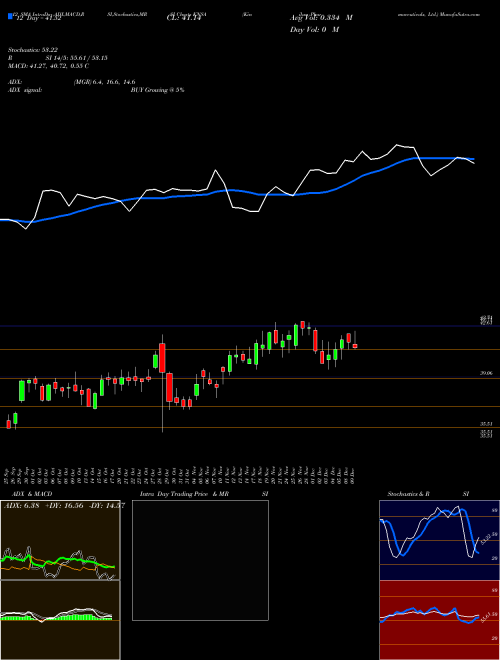The width and height of the screenshot is (500, 660).
Task: Click 'BUY Growing @ 5%' signal text
Action: coord(157,90)
